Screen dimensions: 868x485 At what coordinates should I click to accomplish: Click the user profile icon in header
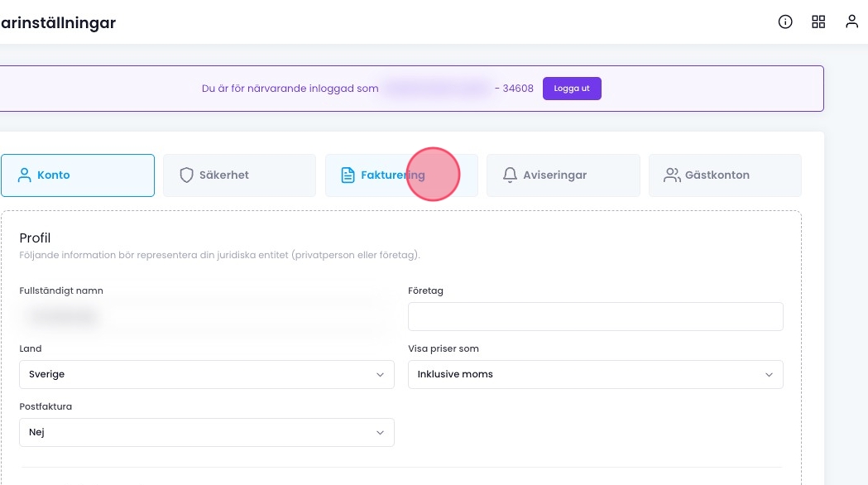tap(851, 22)
